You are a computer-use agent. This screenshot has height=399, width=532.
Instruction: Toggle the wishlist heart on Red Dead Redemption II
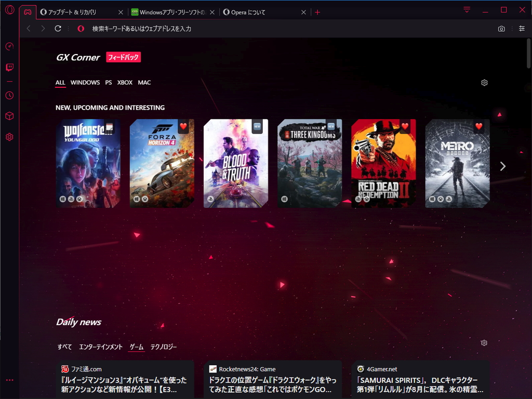(406, 126)
